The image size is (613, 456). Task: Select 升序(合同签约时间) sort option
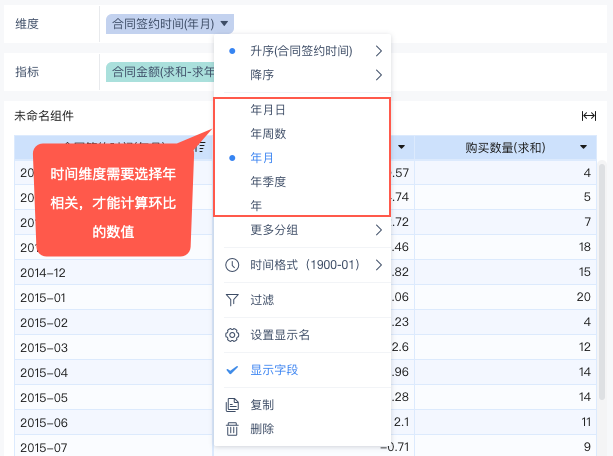coord(300,51)
